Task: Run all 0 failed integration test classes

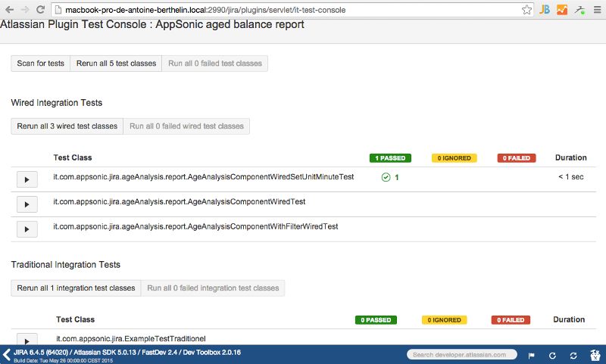Action: pos(213,288)
